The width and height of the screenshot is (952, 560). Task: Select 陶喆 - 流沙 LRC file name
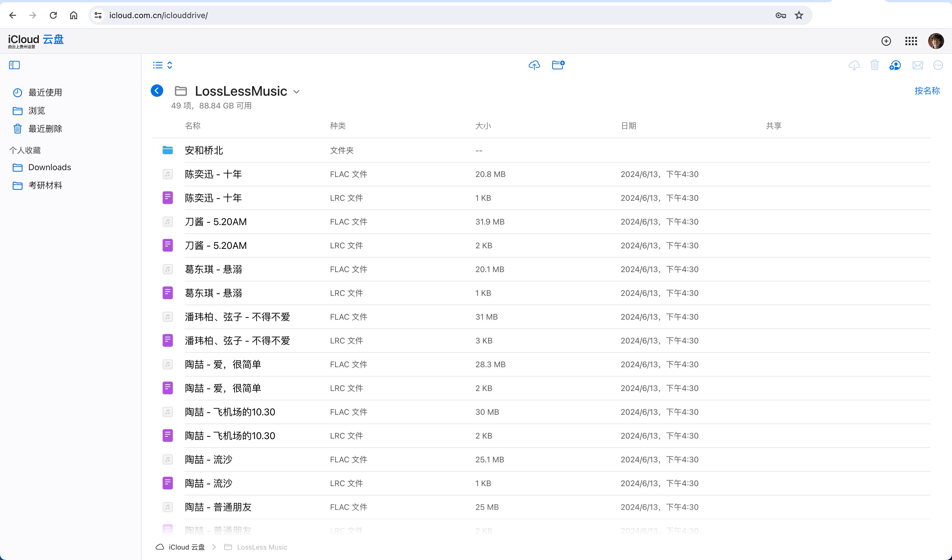209,483
